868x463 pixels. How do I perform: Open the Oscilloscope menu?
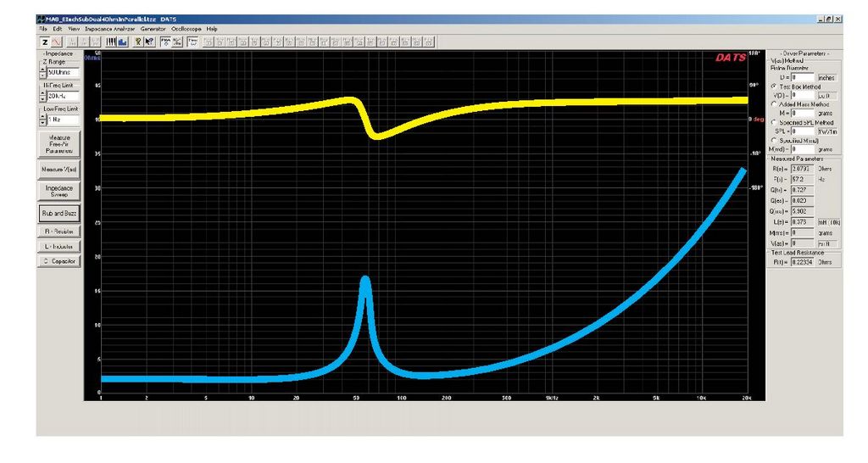(186, 29)
